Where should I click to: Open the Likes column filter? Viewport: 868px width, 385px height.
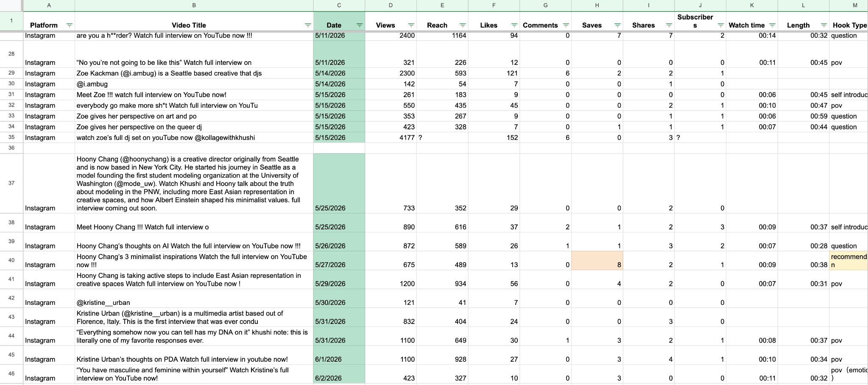tap(514, 25)
